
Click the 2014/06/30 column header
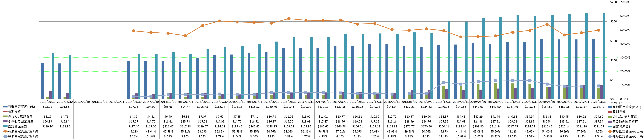click(x=134, y=102)
